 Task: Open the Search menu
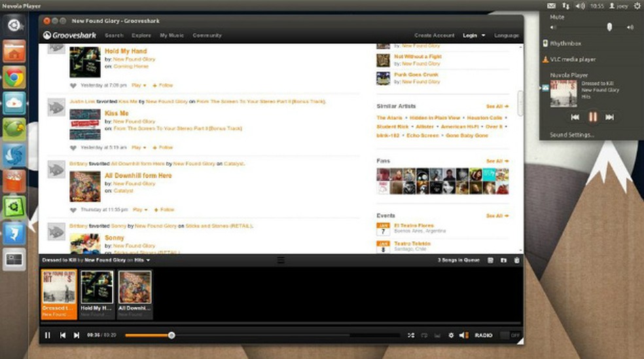click(114, 35)
